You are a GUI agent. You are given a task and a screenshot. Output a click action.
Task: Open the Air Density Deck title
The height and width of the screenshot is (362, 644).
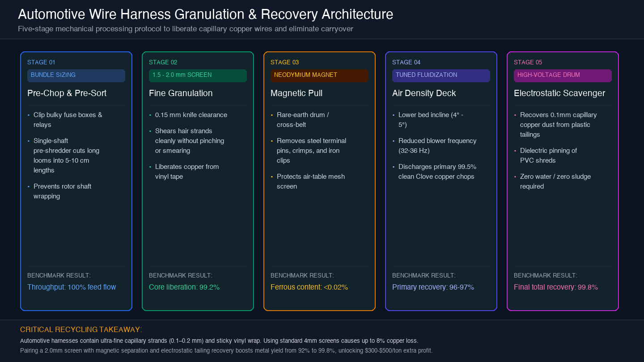[424, 93]
